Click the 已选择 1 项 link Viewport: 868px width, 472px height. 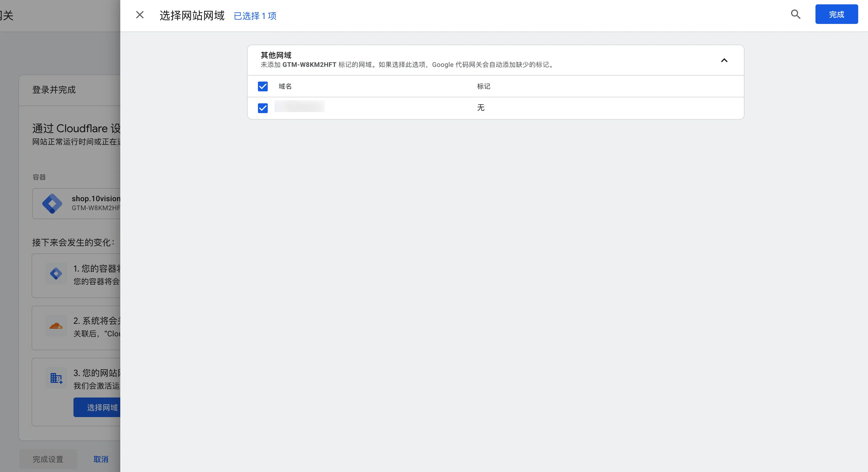pos(255,16)
